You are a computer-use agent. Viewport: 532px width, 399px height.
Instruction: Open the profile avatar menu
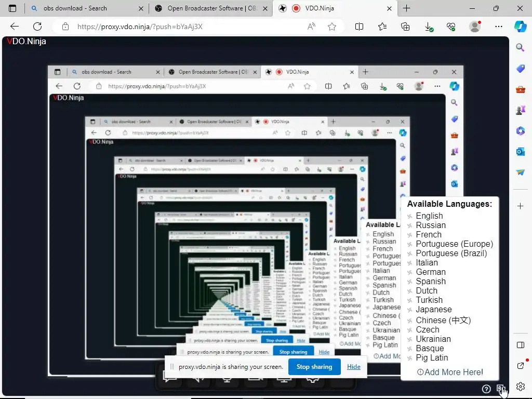[475, 26]
